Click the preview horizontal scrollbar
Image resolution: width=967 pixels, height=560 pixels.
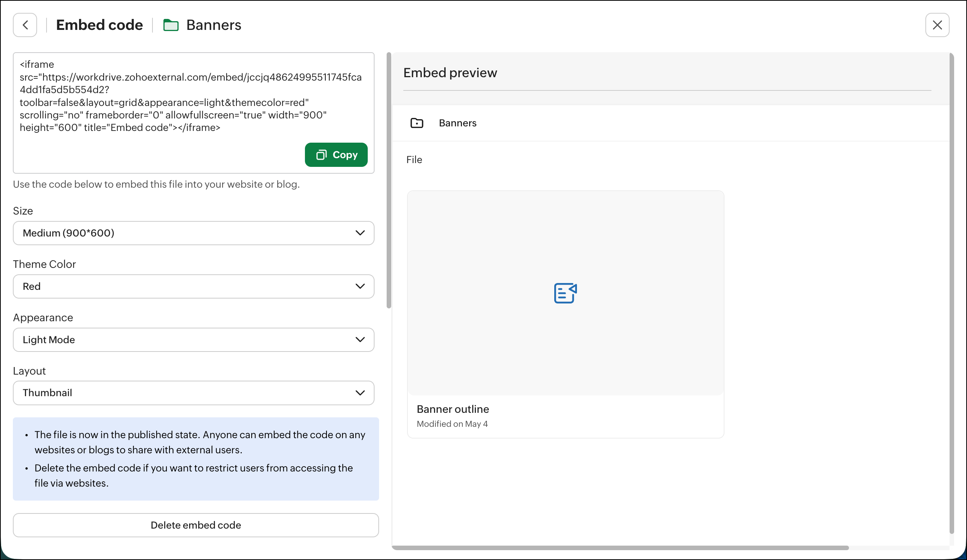pos(620,548)
